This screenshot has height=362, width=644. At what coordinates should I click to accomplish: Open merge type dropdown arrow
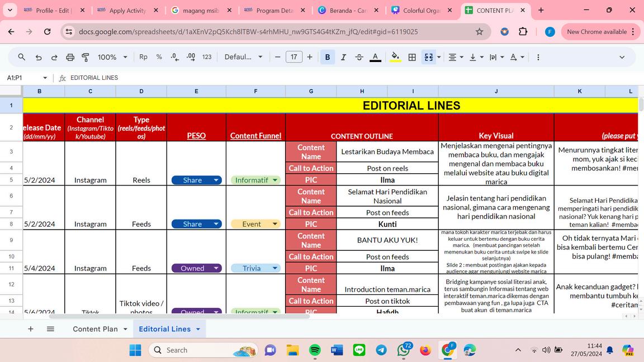439,58
